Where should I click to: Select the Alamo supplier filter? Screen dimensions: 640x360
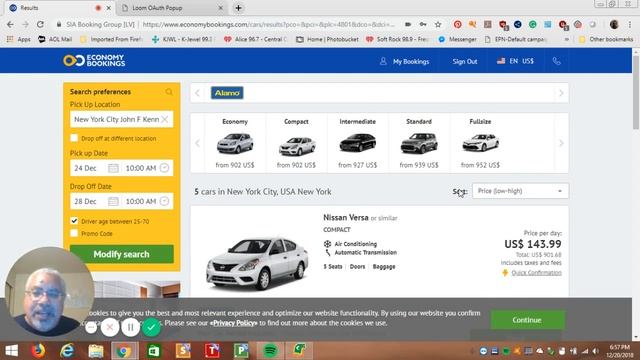click(227, 93)
